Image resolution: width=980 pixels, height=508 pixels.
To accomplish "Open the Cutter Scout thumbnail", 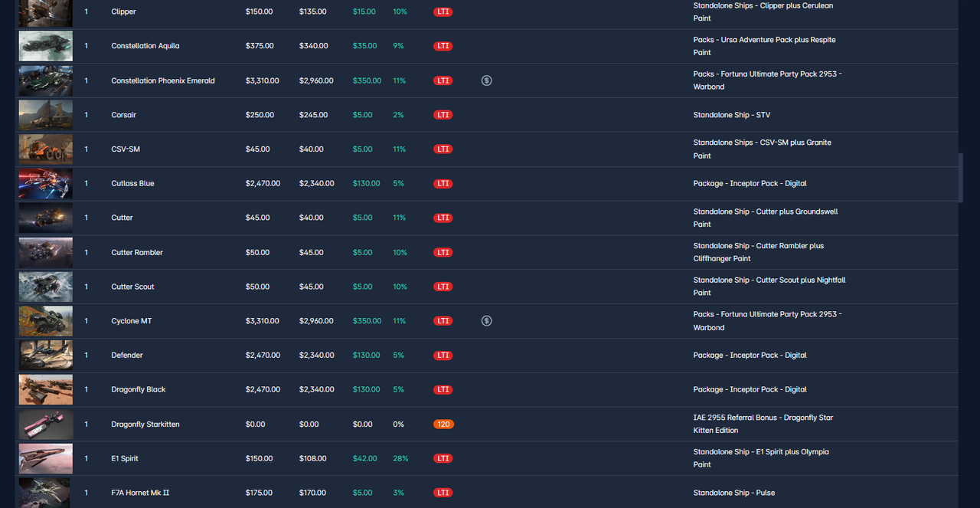I will coord(46,287).
